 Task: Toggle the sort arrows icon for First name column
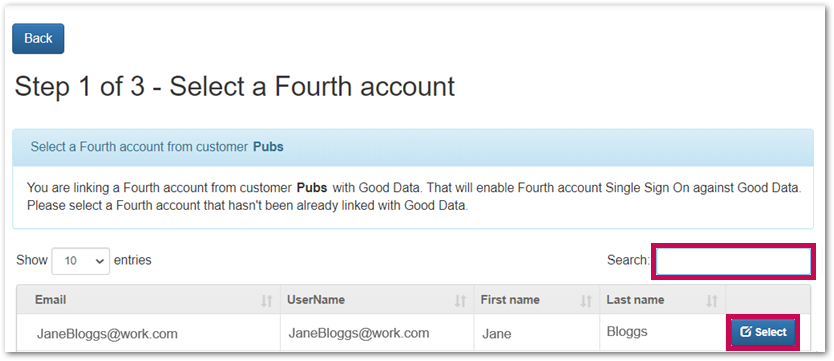586,301
